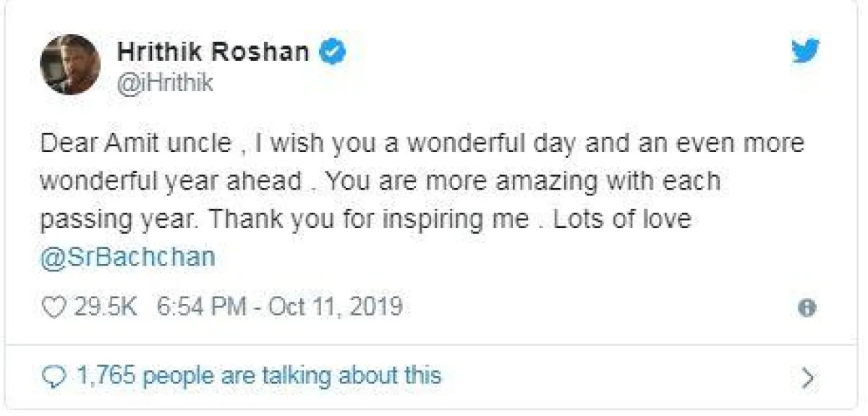Click the 'wonderful year ahead' phrase
The image size is (868, 416).
coord(171,181)
